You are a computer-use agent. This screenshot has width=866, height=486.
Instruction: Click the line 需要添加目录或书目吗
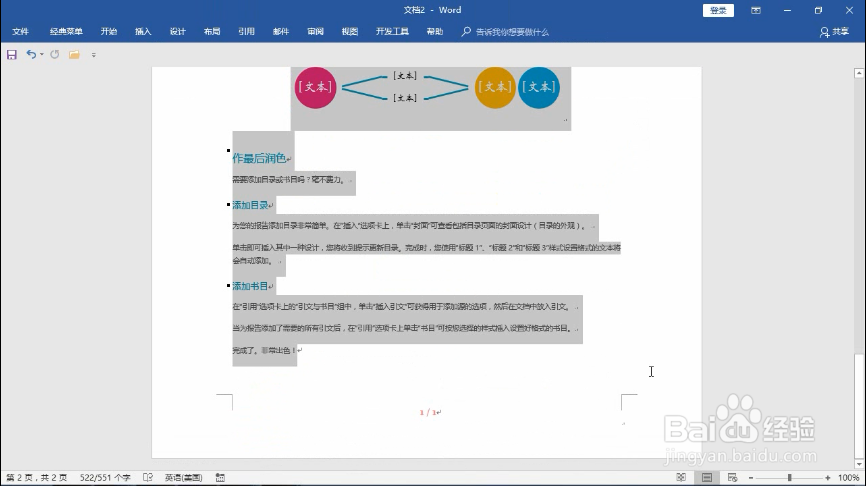pos(288,179)
